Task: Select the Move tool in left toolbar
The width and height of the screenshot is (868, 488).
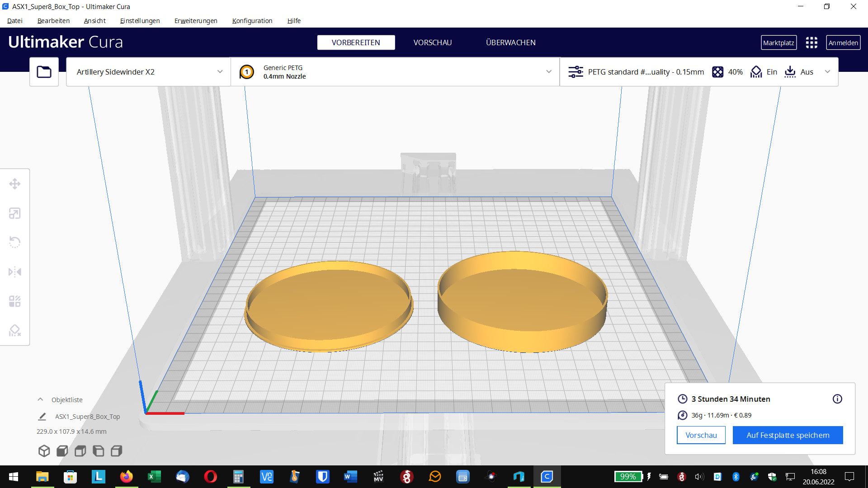Action: click(15, 184)
